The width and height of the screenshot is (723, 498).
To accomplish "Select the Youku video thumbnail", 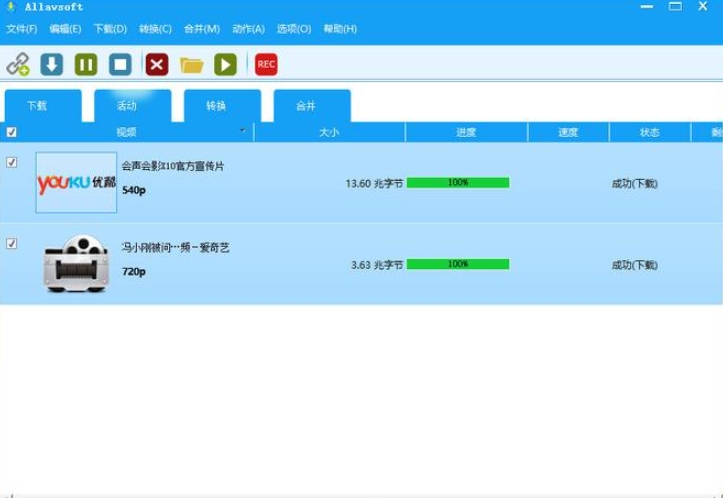I will coord(77,183).
